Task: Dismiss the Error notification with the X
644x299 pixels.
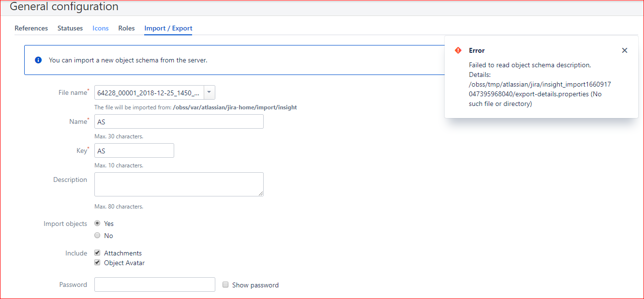Action: 625,50
